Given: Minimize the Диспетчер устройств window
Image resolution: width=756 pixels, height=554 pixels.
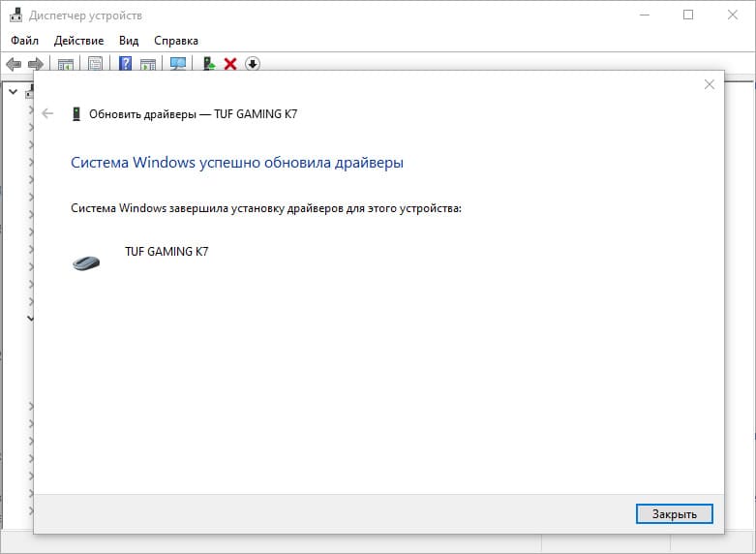Looking at the screenshot, I should (644, 15).
